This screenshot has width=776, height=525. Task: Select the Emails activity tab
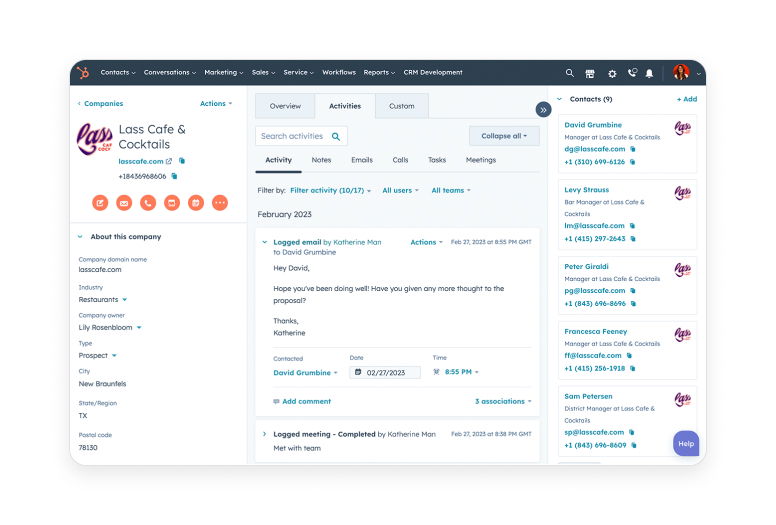[362, 160]
